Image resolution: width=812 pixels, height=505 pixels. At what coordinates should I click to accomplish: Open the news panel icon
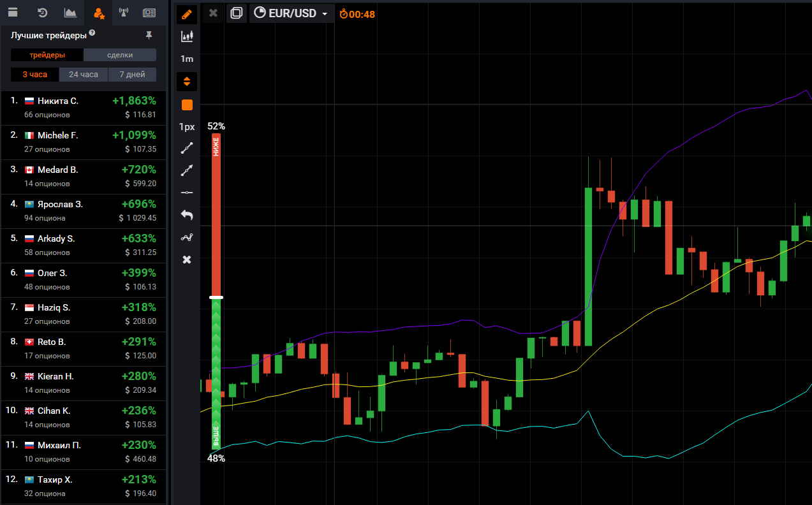149,13
